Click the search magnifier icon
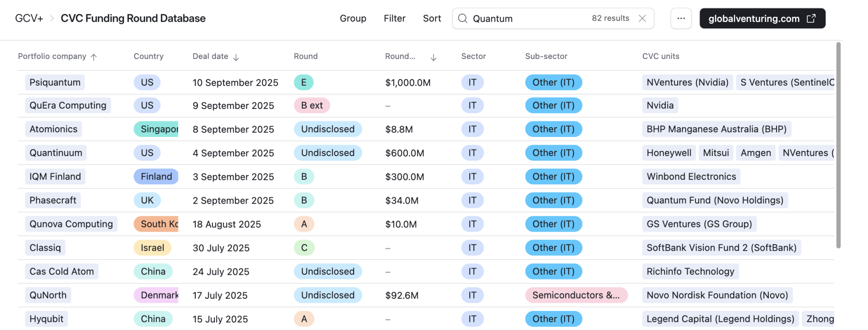The image size is (868, 330). 462,18
